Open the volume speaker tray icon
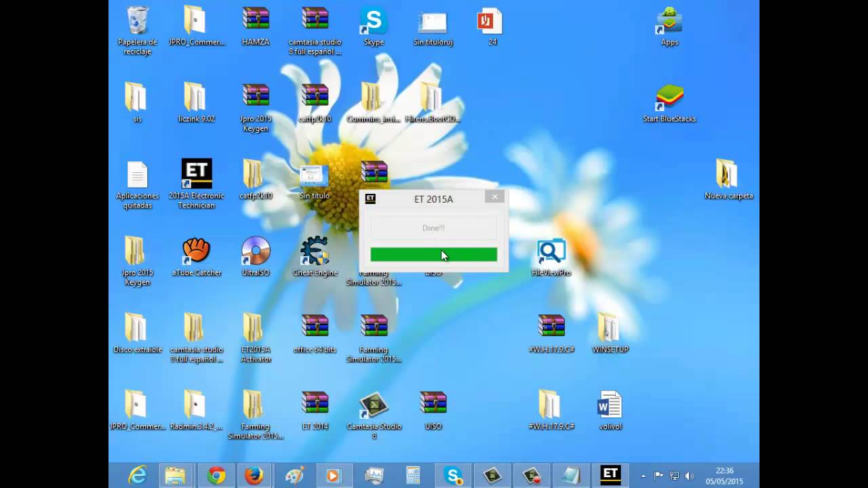 click(x=690, y=476)
